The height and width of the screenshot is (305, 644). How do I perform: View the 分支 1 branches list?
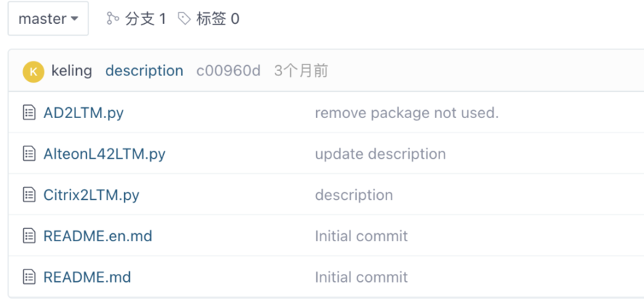[145, 19]
